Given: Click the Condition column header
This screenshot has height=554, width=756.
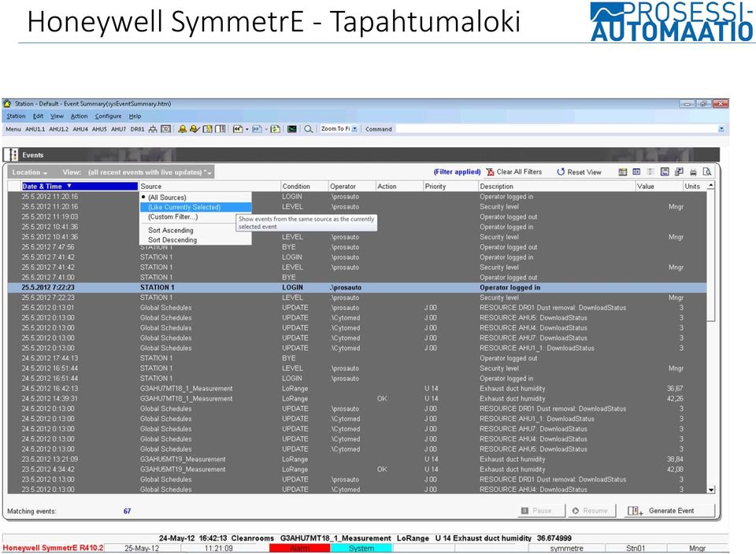Looking at the screenshot, I should 304,187.
